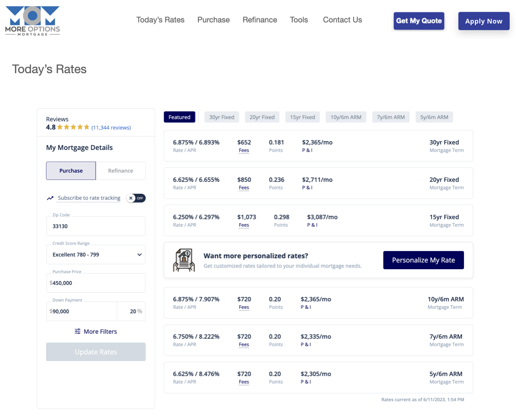The image size is (516, 420).
Task: Click Fees link in the 5y/6m ARM row
Action: (x=244, y=382)
